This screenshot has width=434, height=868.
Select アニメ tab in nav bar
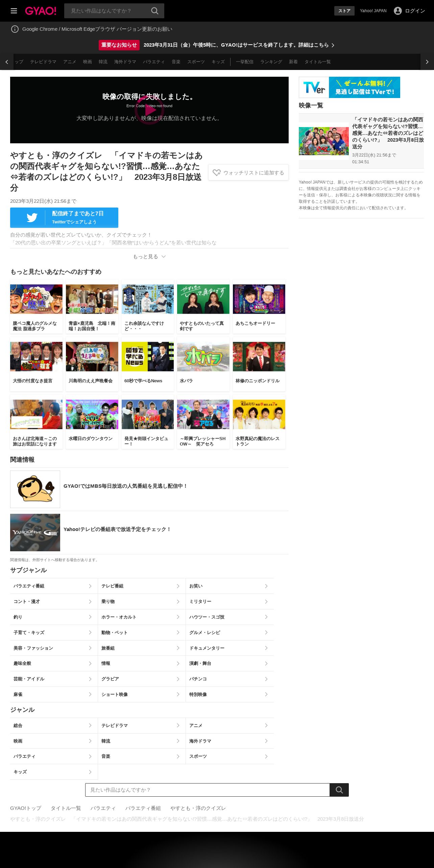(x=70, y=62)
